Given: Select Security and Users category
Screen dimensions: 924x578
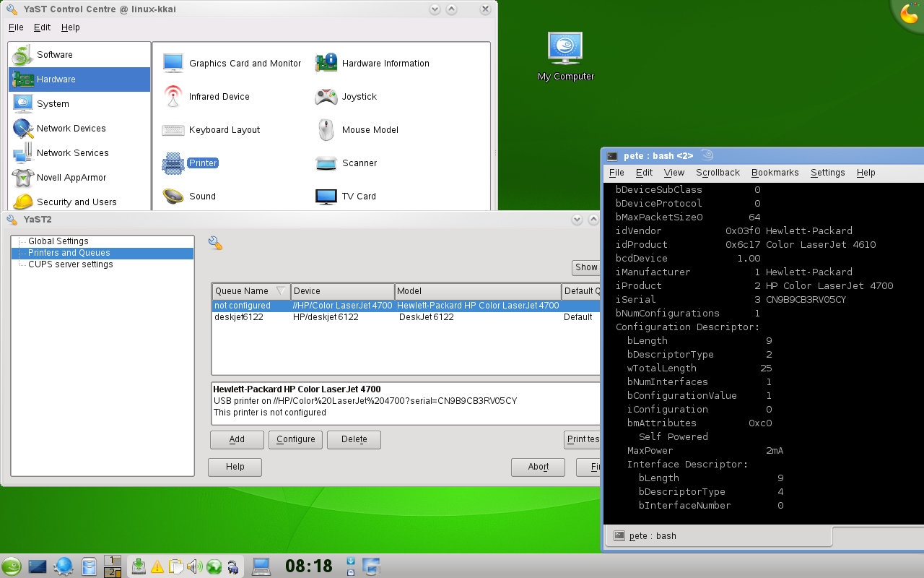Looking at the screenshot, I should coord(79,202).
